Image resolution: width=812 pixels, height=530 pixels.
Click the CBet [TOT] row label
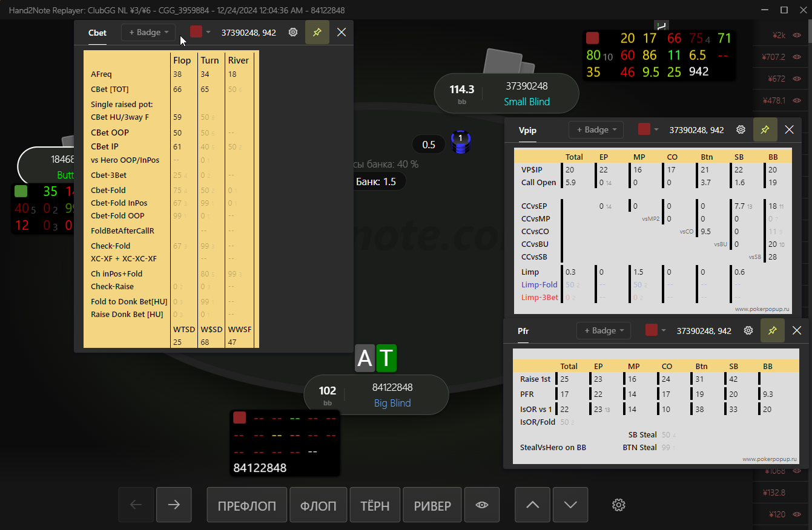point(110,89)
